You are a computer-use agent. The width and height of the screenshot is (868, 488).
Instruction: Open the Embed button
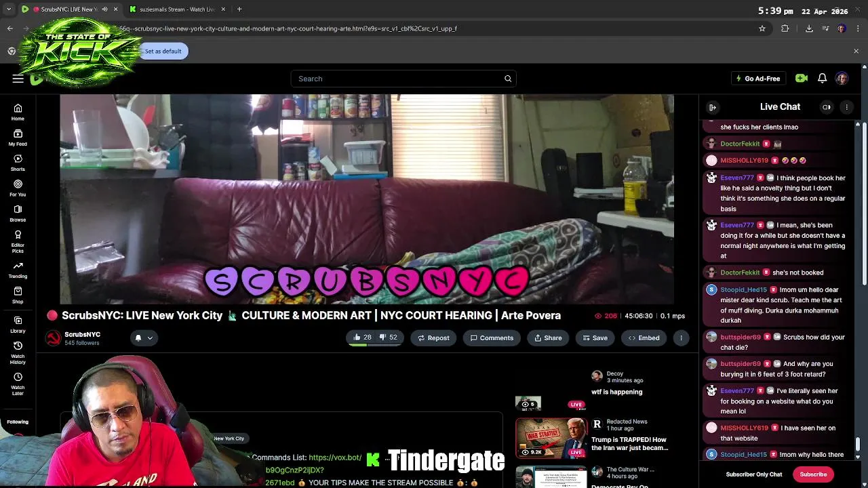[644, 338]
